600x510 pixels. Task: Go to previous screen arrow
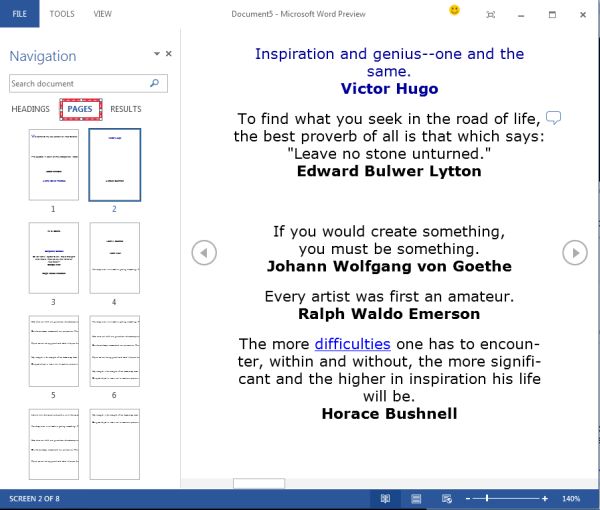[x=204, y=253]
